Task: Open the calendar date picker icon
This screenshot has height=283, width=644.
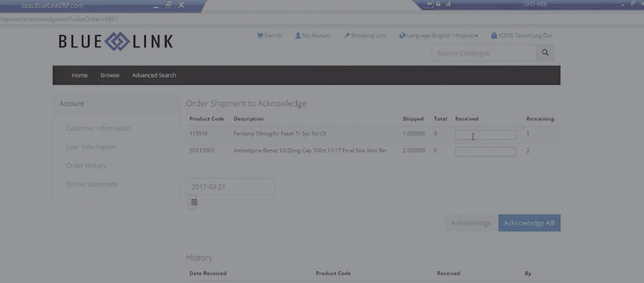Action: [194, 202]
